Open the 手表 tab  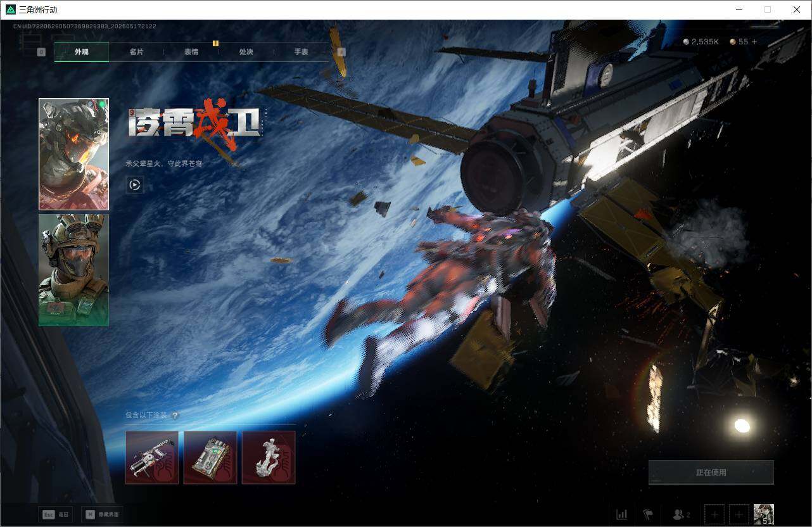301,52
